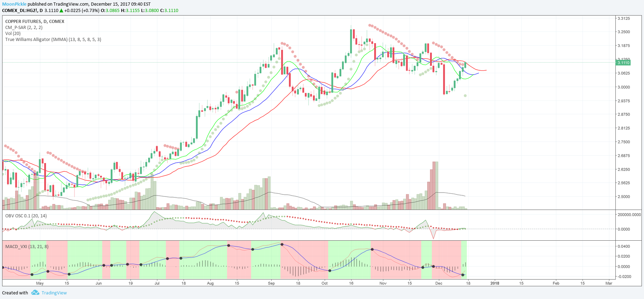Click the 2.9375 price axis label
The width and height of the screenshot is (644, 299).
(623, 101)
